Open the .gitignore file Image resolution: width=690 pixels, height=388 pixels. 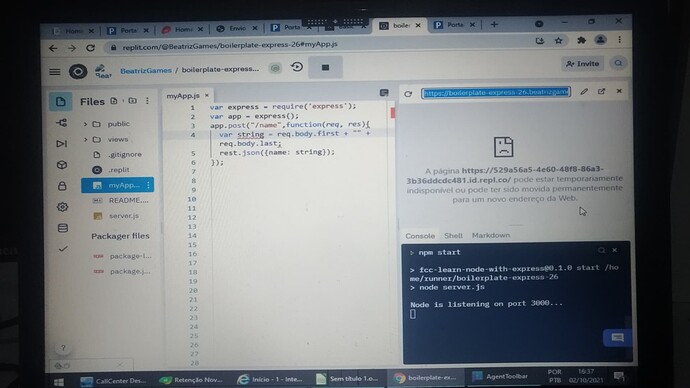pos(118,154)
